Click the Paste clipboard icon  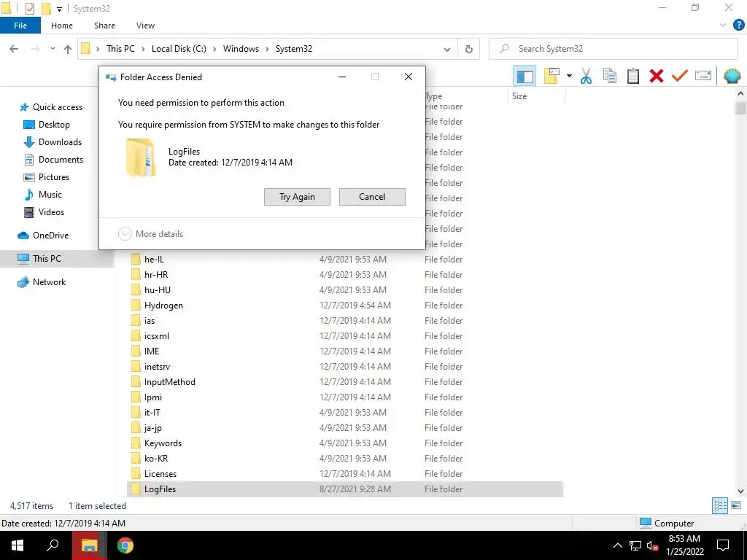(632, 76)
